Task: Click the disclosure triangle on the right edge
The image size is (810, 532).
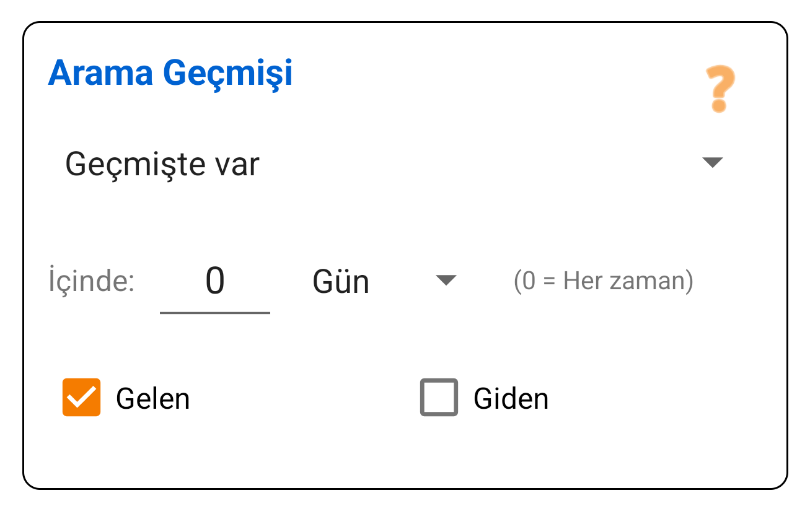Action: 713,162
